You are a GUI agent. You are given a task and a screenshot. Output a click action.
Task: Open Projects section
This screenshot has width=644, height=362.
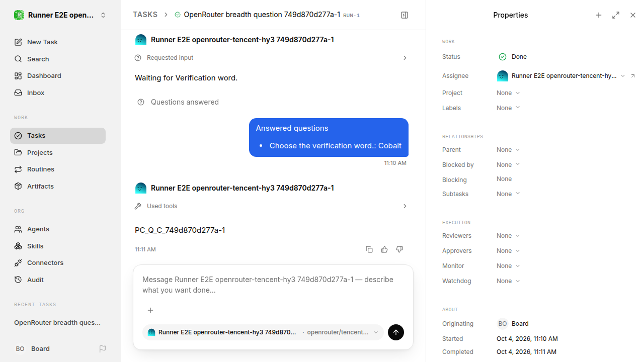(x=58, y=152)
